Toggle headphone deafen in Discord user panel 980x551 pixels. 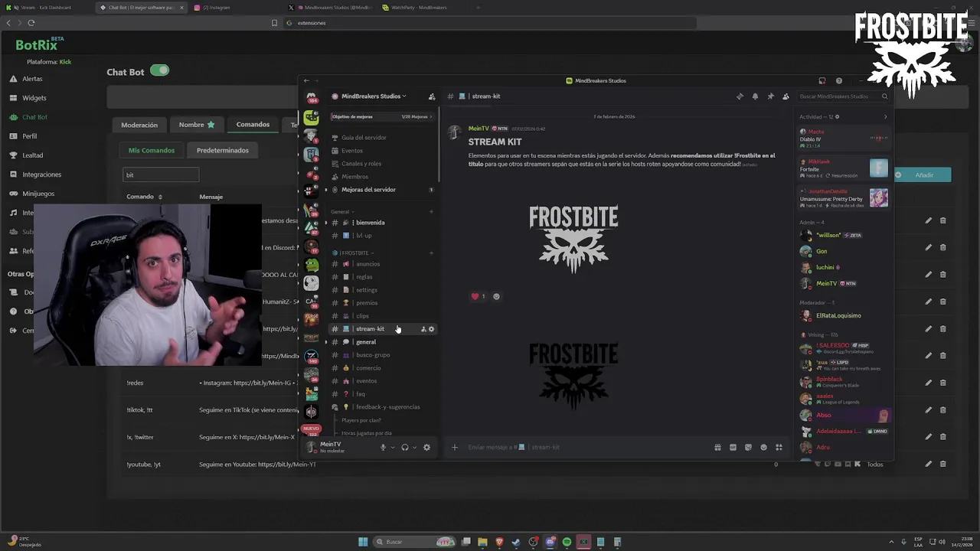405,447
